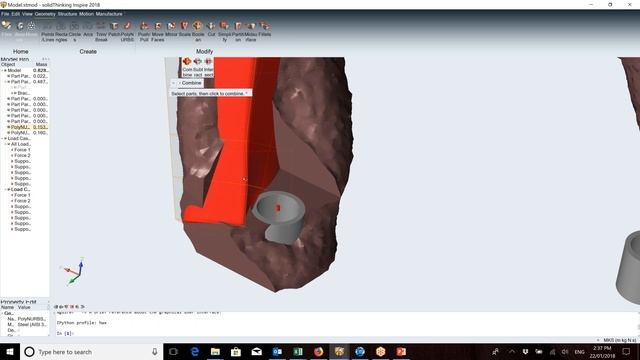Open Model Browser options (three dots)
Viewport: 640px width, 360px height.
click(45, 59)
